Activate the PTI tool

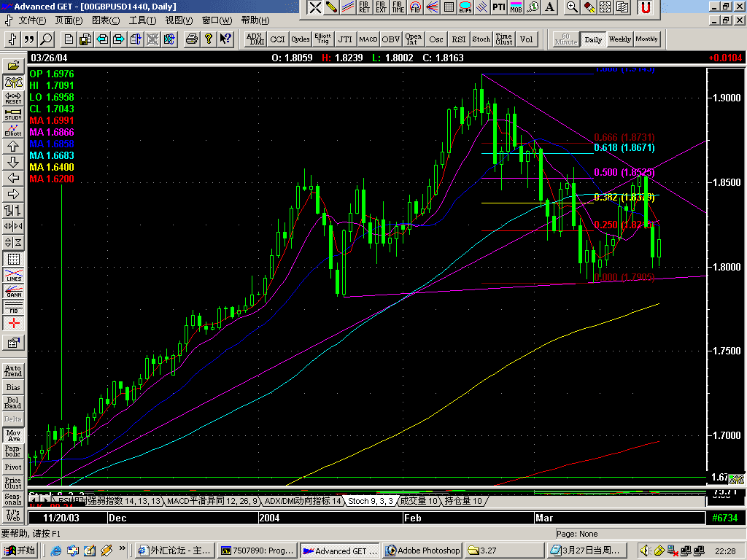[499, 7]
